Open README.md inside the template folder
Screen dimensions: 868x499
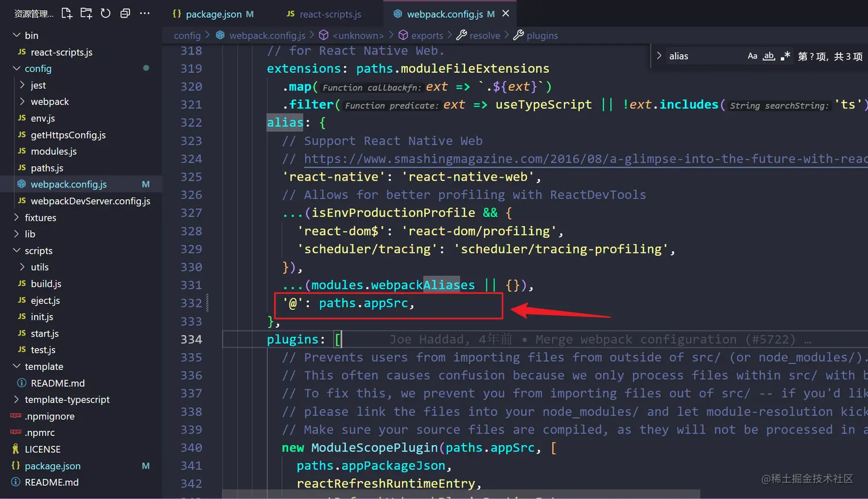pyautogui.click(x=81, y=383)
